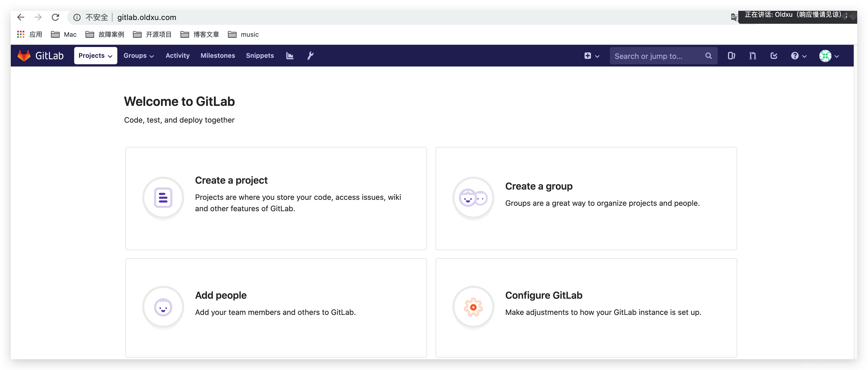Image resolution: width=868 pixels, height=370 pixels.
Task: Open the Projects dropdown menu
Action: 95,56
